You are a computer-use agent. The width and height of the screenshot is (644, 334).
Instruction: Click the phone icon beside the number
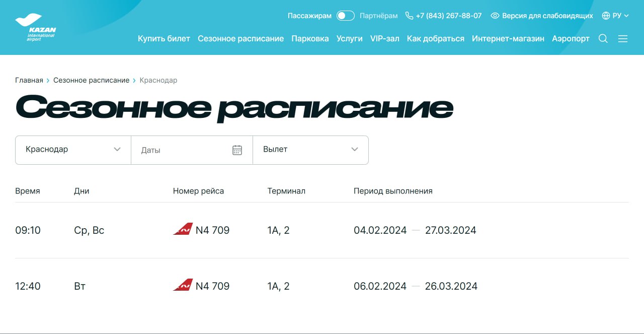409,16
